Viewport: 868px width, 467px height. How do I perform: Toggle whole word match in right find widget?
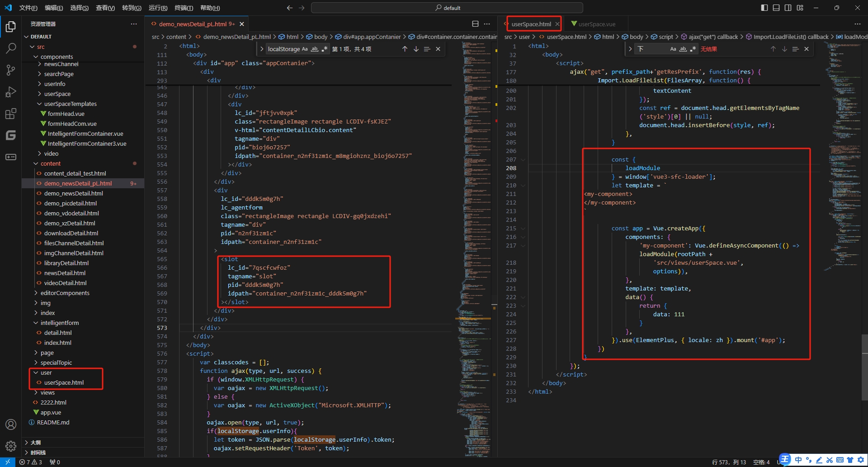point(683,49)
